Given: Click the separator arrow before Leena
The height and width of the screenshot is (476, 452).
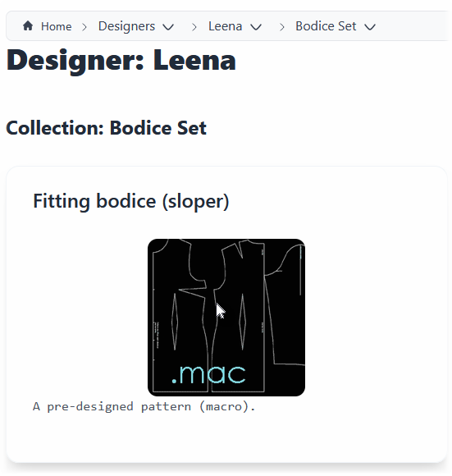Looking at the screenshot, I should [194, 27].
